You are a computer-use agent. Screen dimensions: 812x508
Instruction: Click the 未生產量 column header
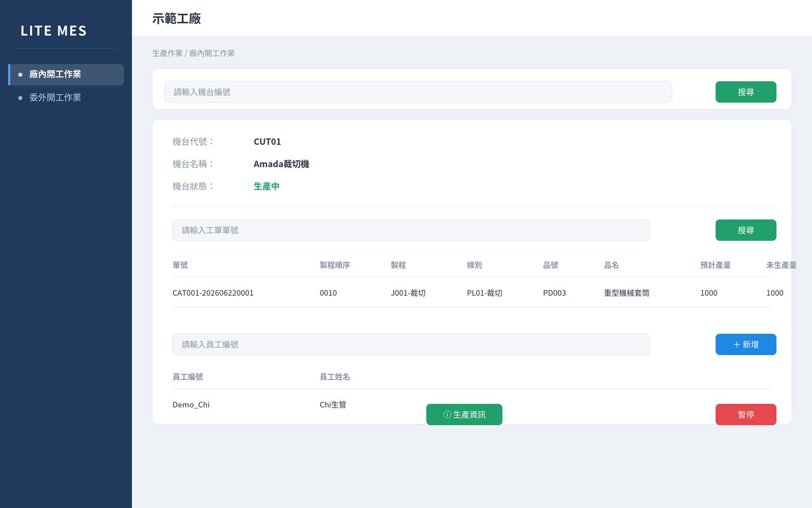tap(782, 265)
